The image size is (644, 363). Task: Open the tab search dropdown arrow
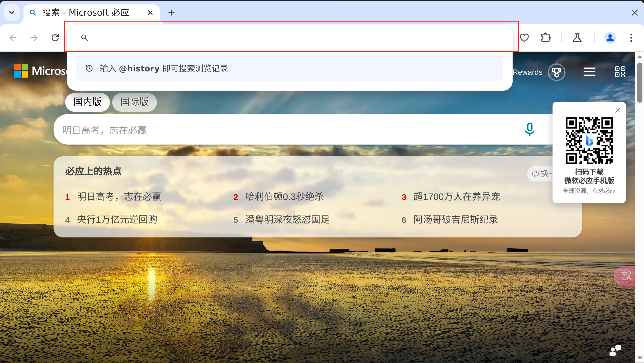click(12, 12)
